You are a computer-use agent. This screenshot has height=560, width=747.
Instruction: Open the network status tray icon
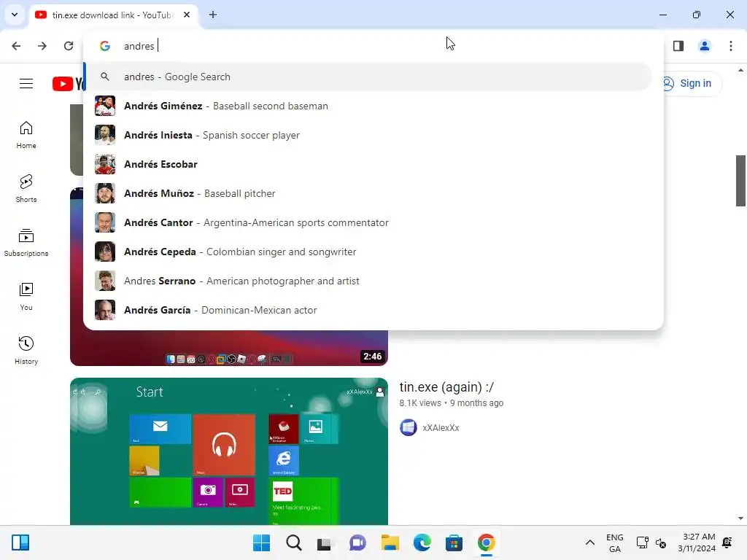[642, 542]
